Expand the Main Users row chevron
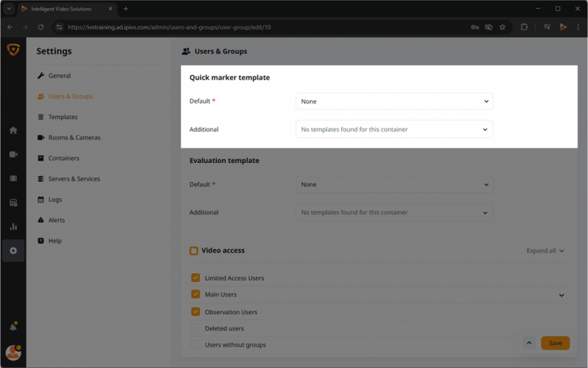588x368 pixels. 562,295
